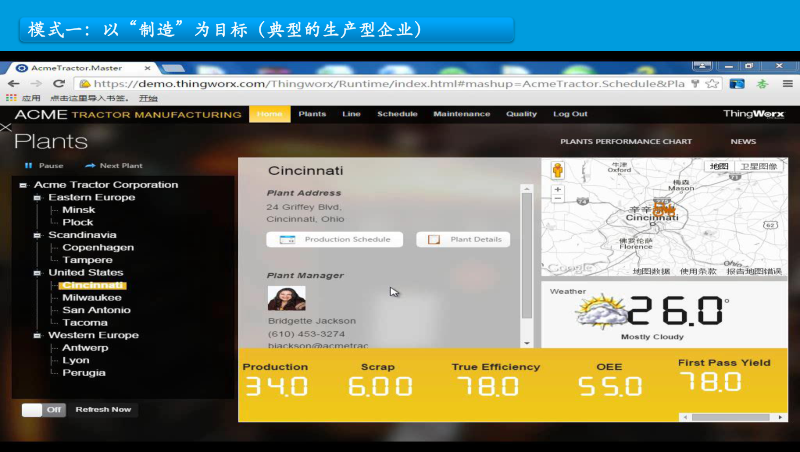Click plant info scrollbar down arrow
The width and height of the screenshot is (800, 452).
(527, 343)
